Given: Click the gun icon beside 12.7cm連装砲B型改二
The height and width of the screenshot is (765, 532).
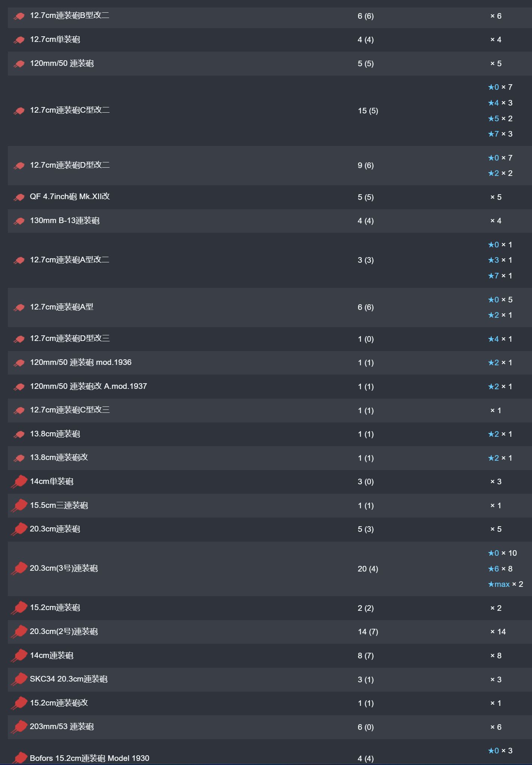Looking at the screenshot, I should point(19,16).
